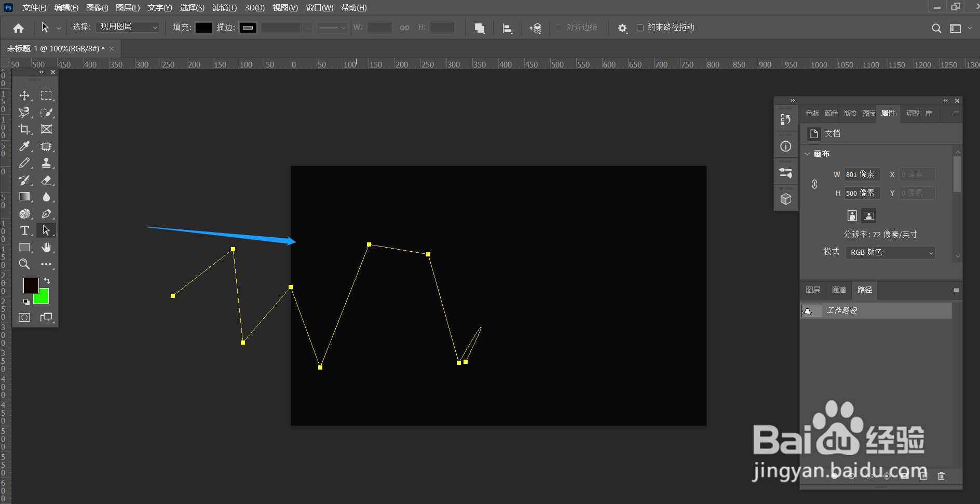980x504 pixels.
Task: Open the stroke type dropdown
Action: pos(332,28)
